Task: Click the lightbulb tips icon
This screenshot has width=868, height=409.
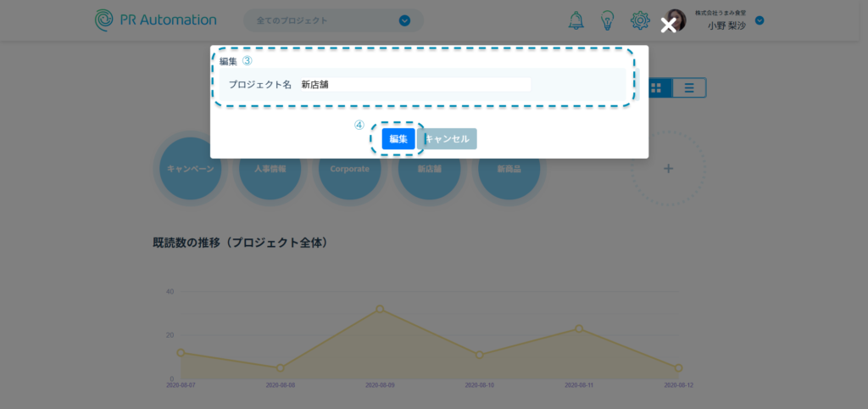Action: point(607,20)
